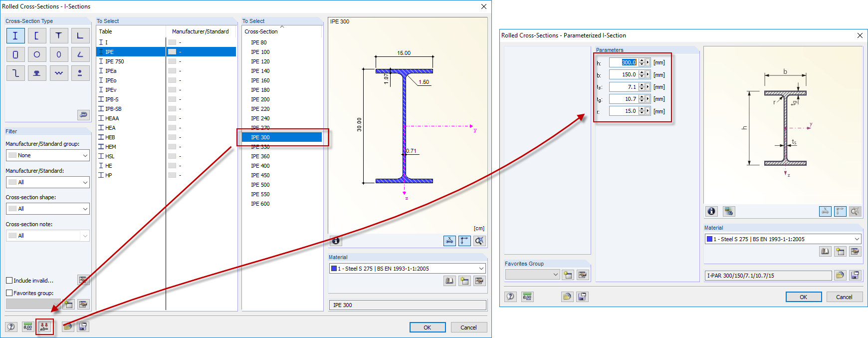The width and height of the screenshot is (868, 338).
Task: Open Cross-section note dropdown
Action: (48, 236)
